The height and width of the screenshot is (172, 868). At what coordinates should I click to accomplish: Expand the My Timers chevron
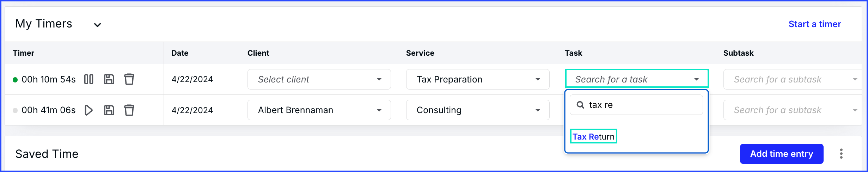pos(98,25)
